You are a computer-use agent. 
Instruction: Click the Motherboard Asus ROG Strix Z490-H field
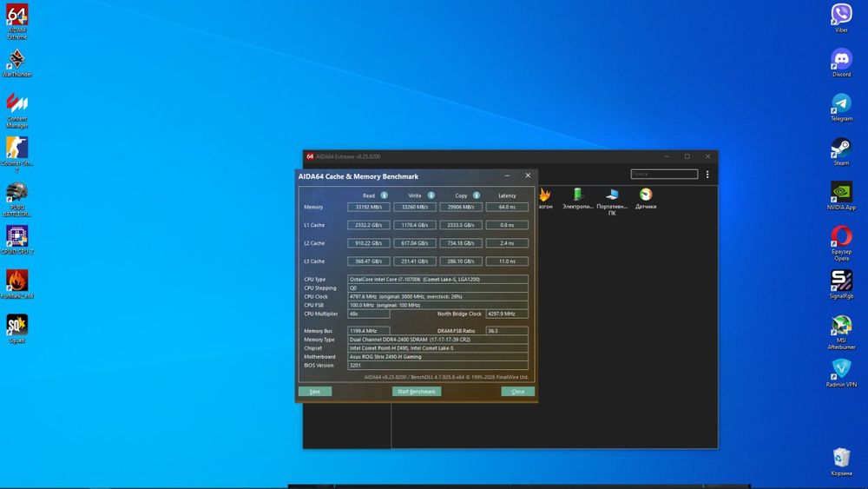click(x=437, y=357)
